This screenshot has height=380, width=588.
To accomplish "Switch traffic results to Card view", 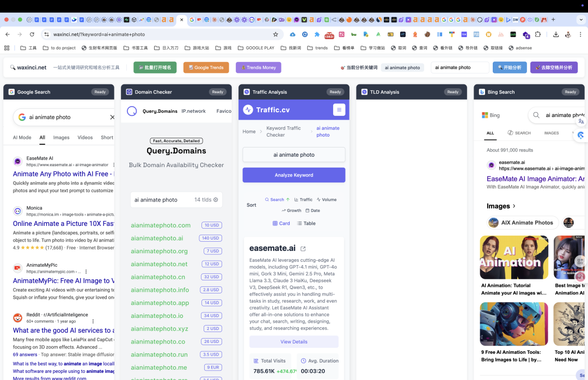I will pos(281,223).
